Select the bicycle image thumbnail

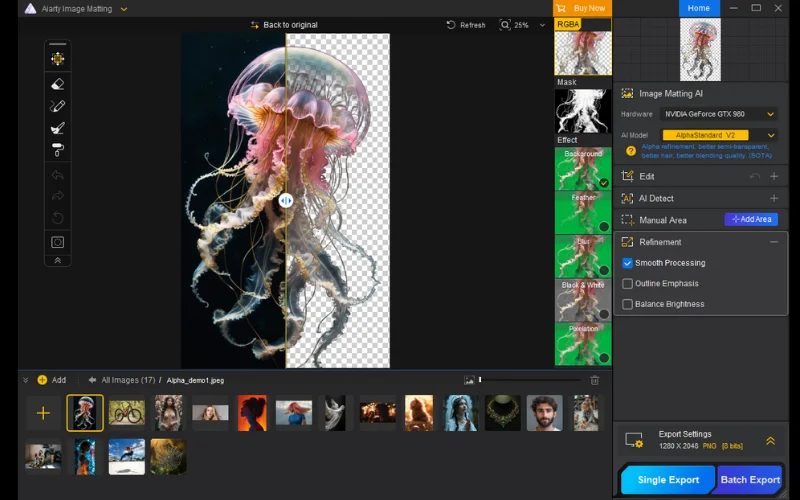[x=127, y=412]
